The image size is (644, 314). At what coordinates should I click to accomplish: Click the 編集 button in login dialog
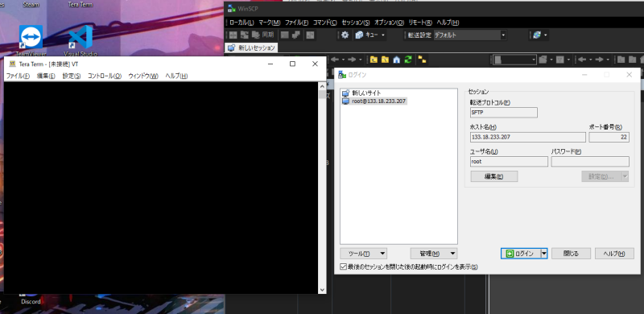click(494, 176)
